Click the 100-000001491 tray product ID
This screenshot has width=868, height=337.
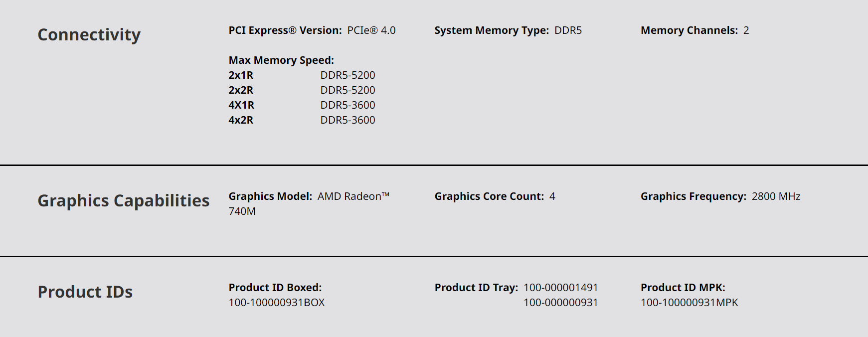pos(560,288)
